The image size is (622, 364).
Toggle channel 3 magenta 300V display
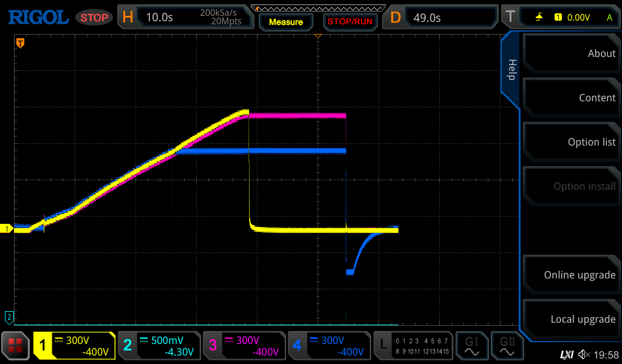click(x=244, y=346)
